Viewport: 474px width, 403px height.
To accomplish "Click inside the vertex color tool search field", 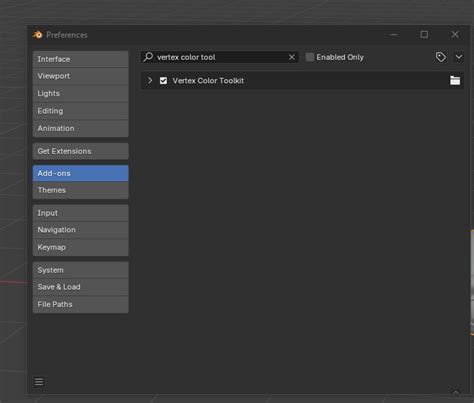I will (x=220, y=57).
